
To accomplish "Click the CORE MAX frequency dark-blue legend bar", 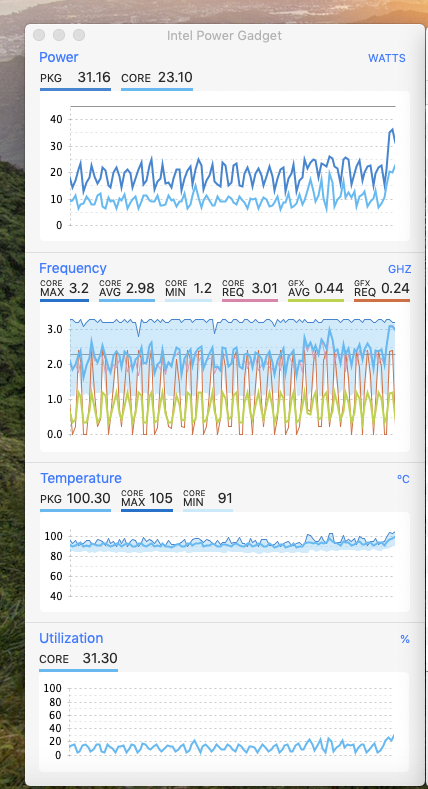I will click(x=64, y=300).
